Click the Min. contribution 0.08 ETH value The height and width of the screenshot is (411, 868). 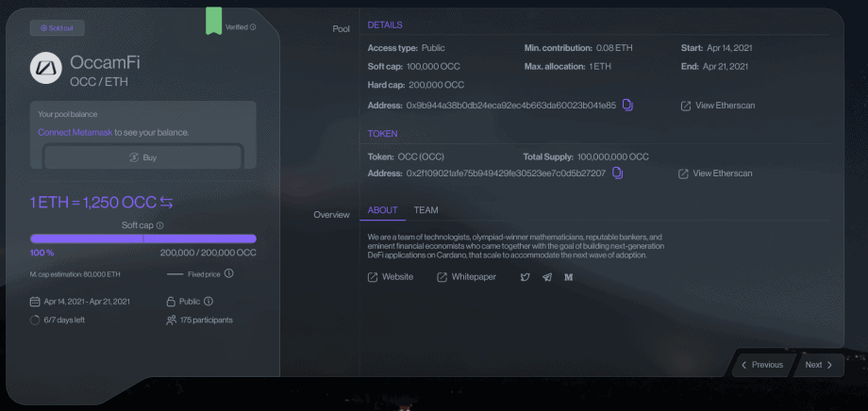614,48
